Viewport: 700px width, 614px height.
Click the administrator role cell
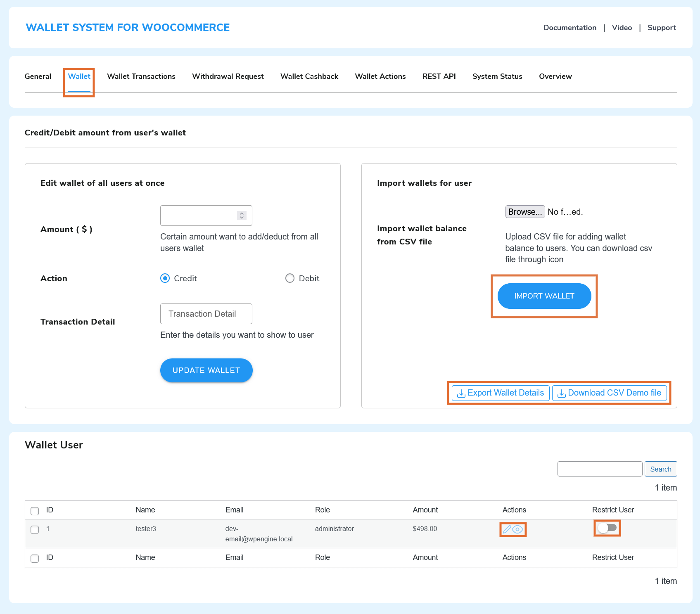[334, 529]
